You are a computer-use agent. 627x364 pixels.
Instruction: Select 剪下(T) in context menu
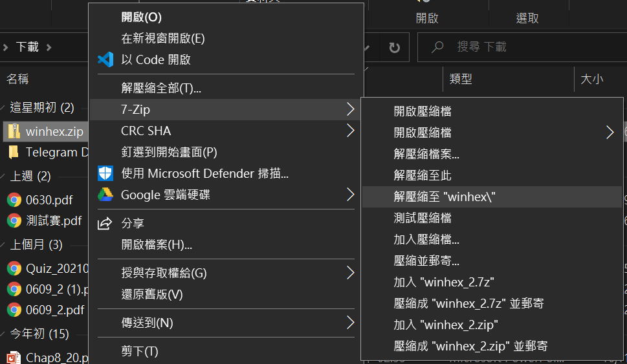click(226, 351)
